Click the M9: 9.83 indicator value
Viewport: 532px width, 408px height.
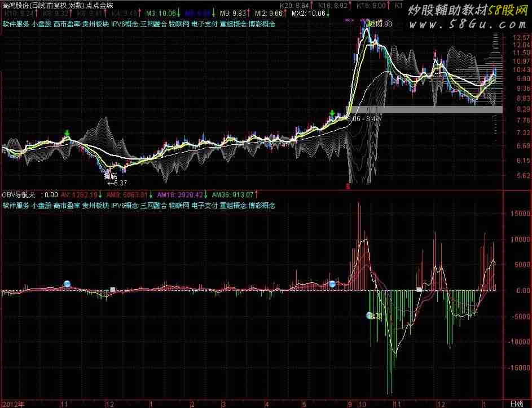(233, 14)
